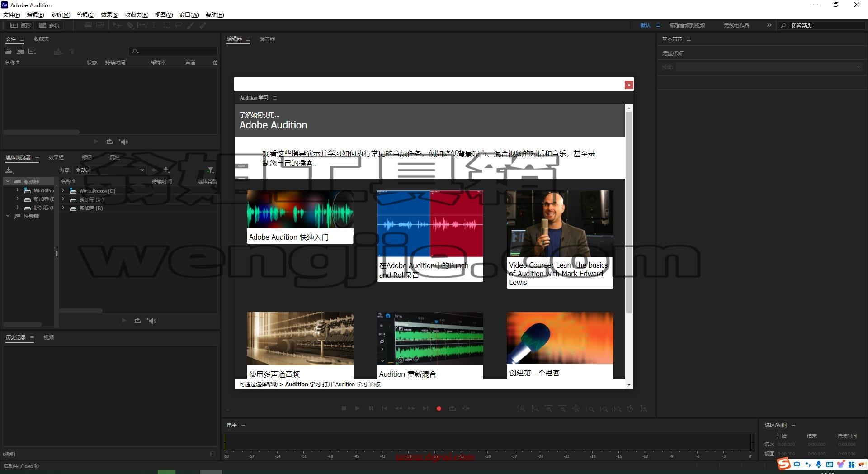Click Media Browser file type filter icon

[x=210, y=170]
